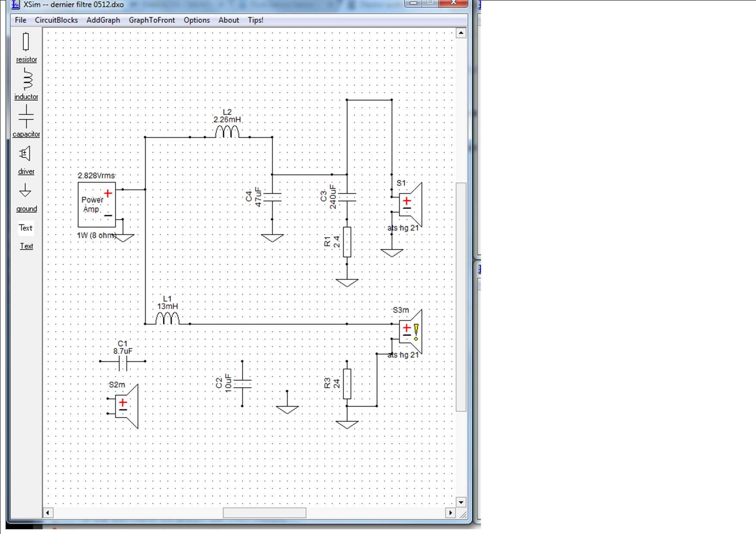
Task: Select resistor R3 in schematic
Action: click(347, 384)
